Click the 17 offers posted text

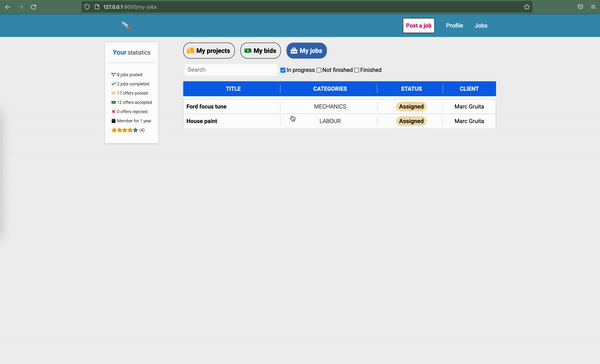[x=132, y=93]
